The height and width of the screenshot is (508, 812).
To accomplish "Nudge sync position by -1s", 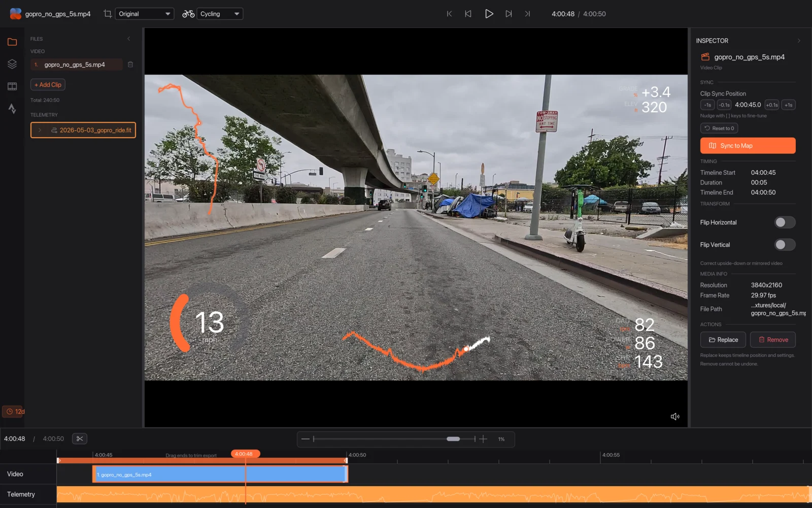I will 707,105.
